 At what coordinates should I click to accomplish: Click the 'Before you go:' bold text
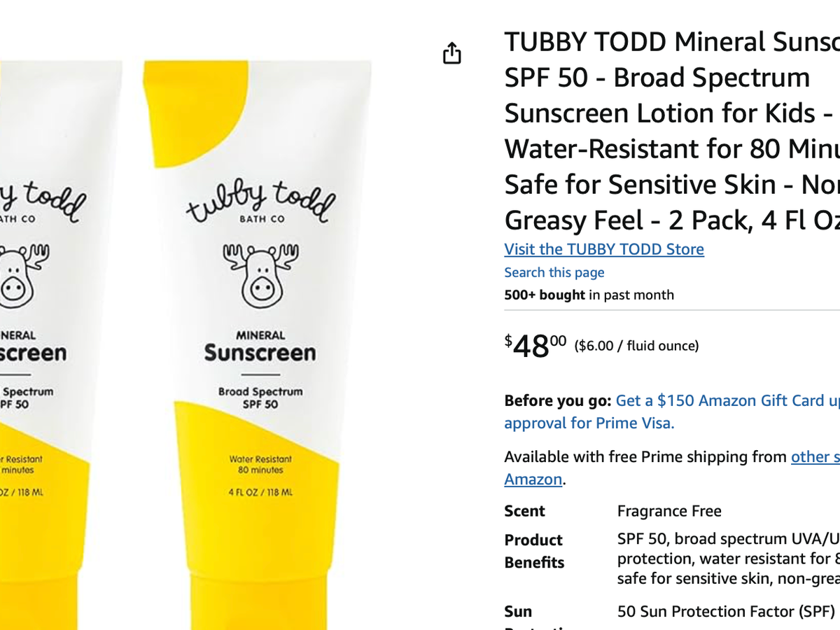pyautogui.click(x=558, y=400)
